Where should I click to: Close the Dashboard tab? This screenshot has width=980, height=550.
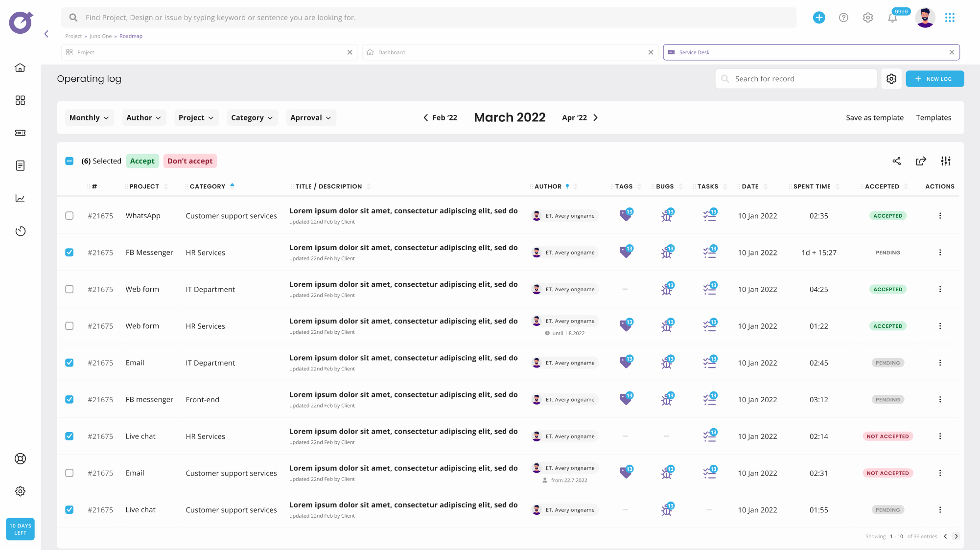point(651,52)
